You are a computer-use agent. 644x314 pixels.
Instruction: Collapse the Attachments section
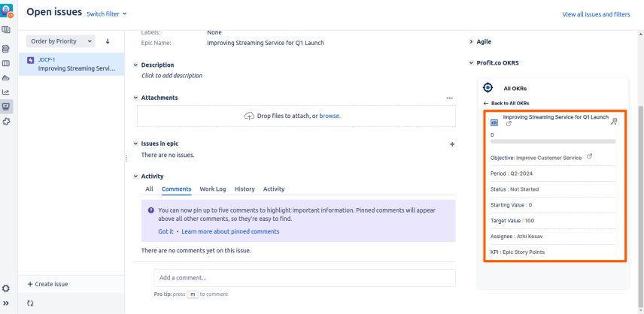pos(135,98)
